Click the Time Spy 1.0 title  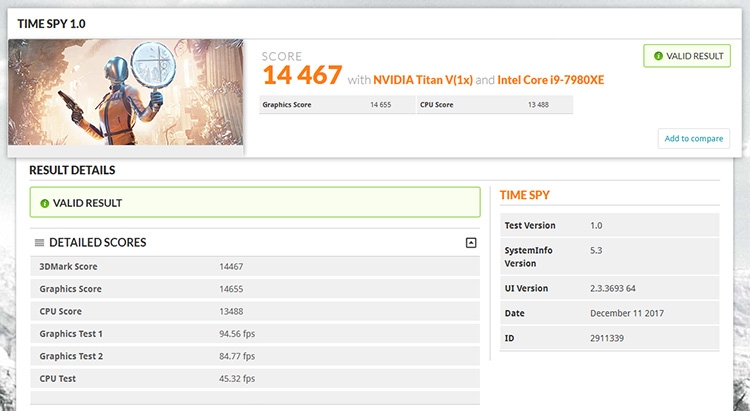52,23
